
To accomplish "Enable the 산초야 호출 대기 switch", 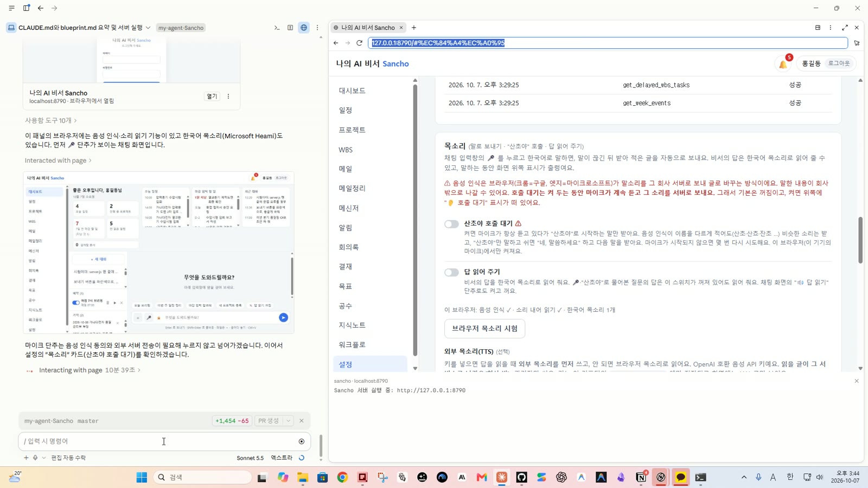I will pyautogui.click(x=451, y=224).
